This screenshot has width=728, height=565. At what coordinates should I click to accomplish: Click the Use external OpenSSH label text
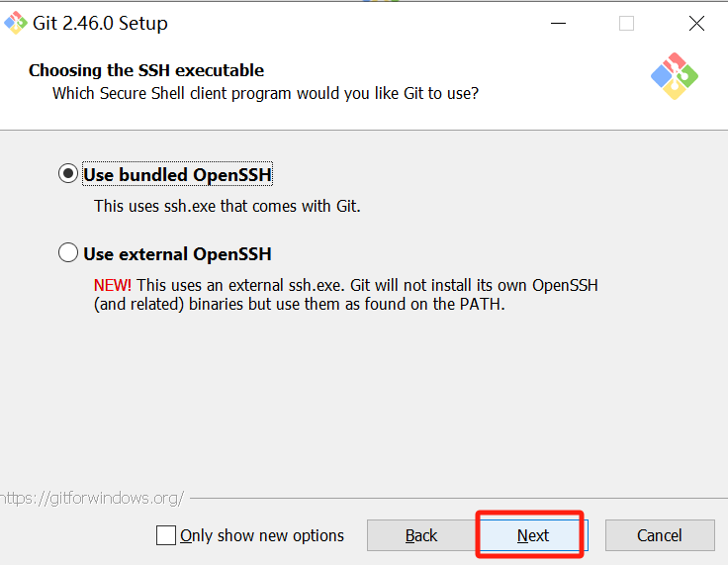pos(177,254)
